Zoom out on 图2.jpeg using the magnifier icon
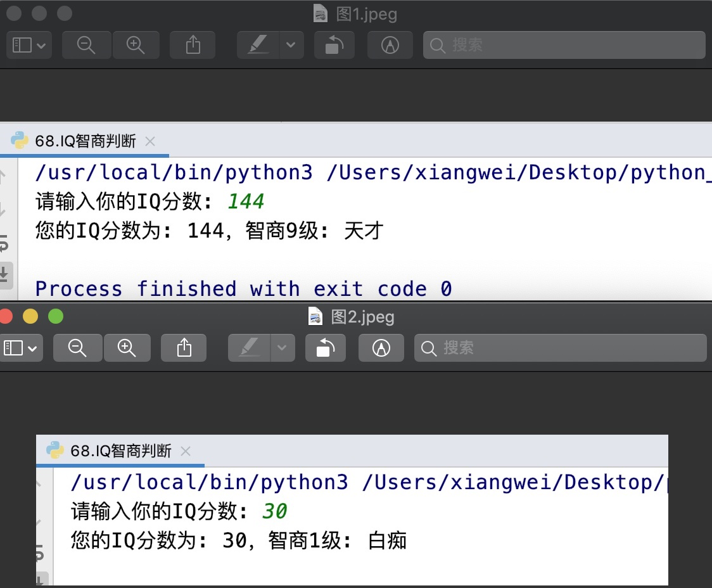The image size is (712, 588). click(77, 347)
